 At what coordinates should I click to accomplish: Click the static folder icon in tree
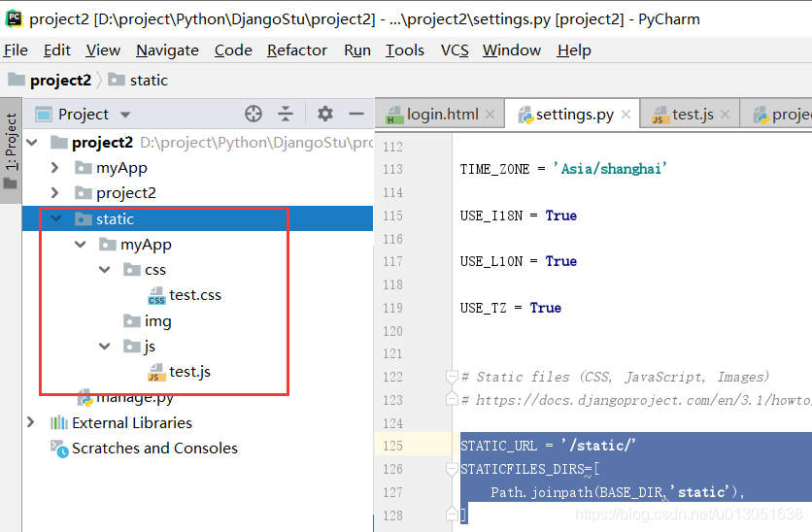(84, 218)
